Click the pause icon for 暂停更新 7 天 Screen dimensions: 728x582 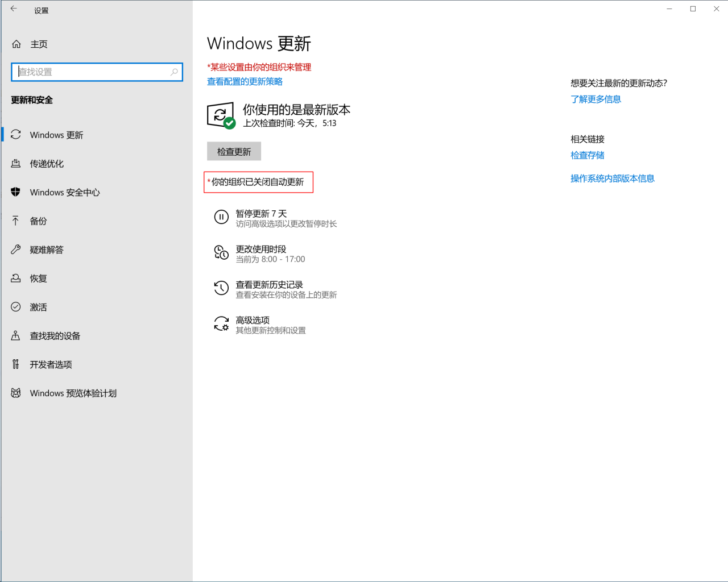221,217
